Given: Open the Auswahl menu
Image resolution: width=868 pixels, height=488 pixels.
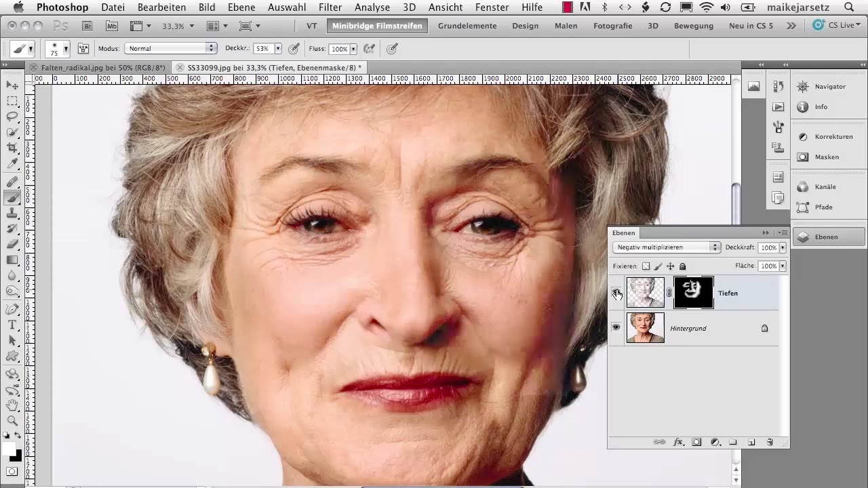Looking at the screenshot, I should click(287, 7).
